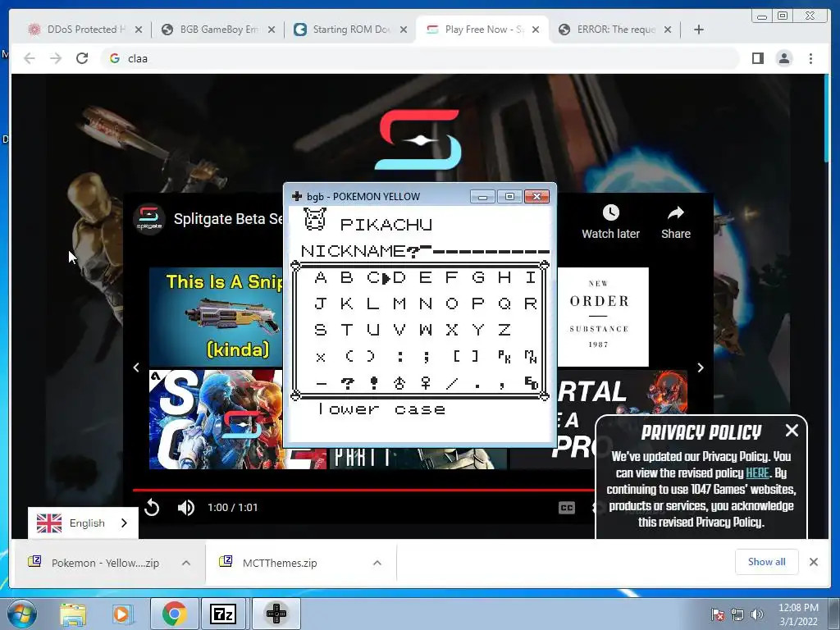This screenshot has height=630, width=840.
Task: Select letter A in nickname grid
Action: click(x=321, y=277)
